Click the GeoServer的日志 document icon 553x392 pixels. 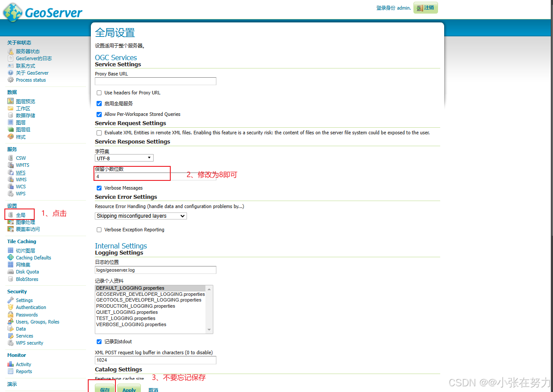pyautogui.click(x=11, y=58)
